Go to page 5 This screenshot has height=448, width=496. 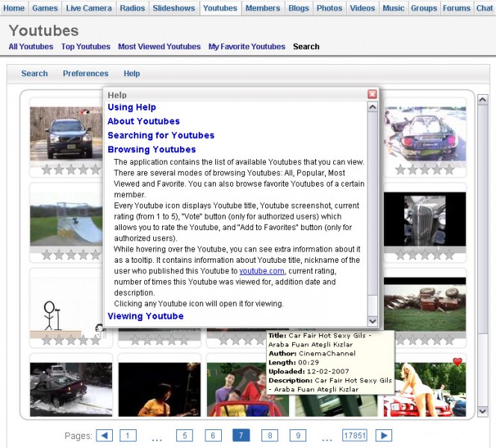point(185,435)
